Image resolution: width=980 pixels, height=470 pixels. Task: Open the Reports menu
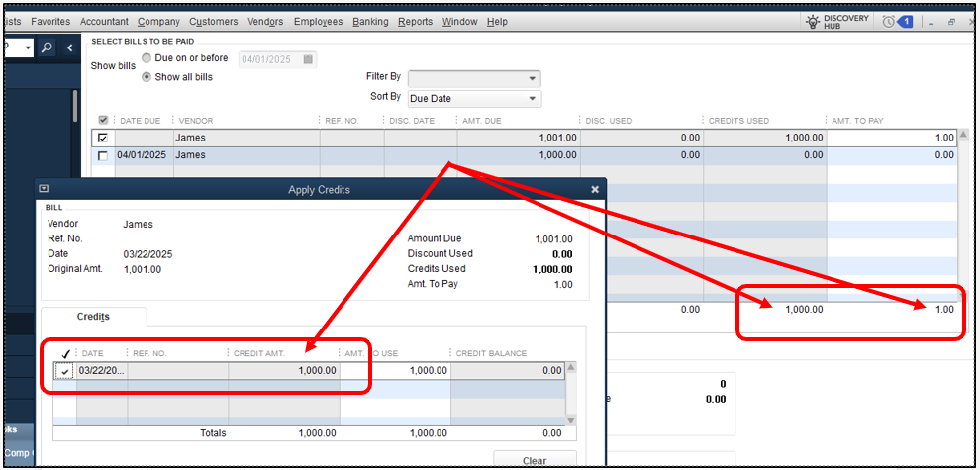[416, 21]
